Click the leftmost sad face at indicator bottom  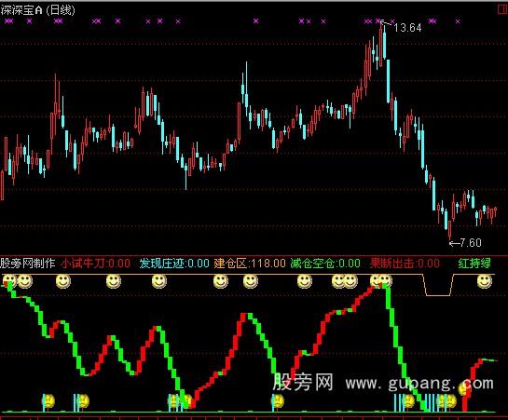click(x=48, y=401)
